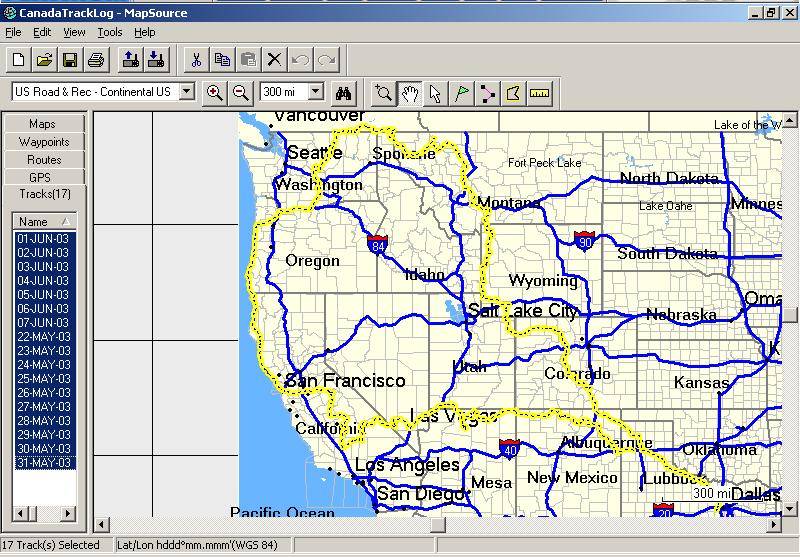Select track 23-MAY-03

(x=45, y=351)
